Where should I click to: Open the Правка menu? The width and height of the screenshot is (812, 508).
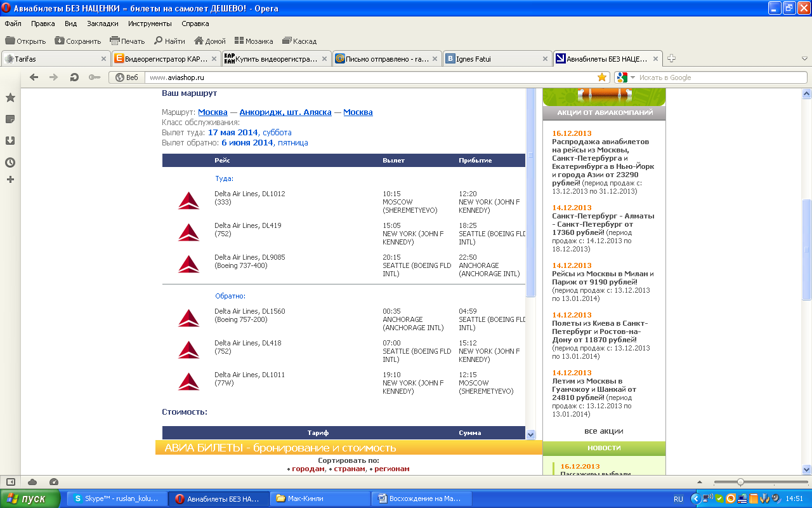pyautogui.click(x=43, y=23)
